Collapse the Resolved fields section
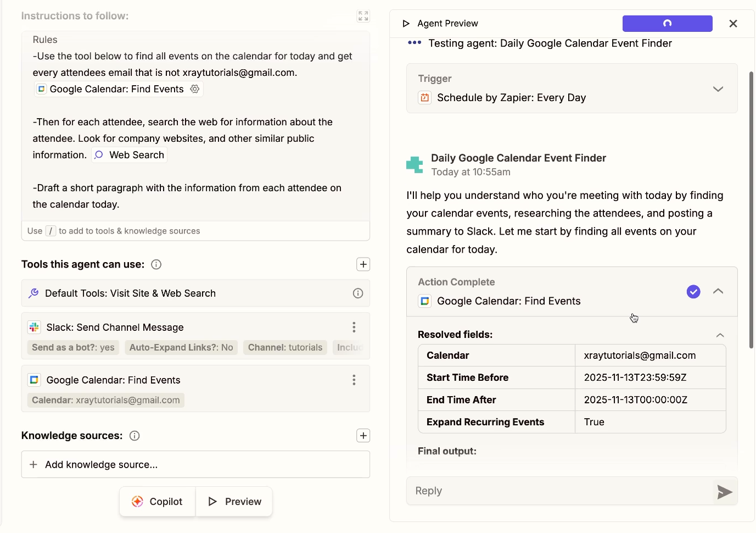 (x=720, y=335)
